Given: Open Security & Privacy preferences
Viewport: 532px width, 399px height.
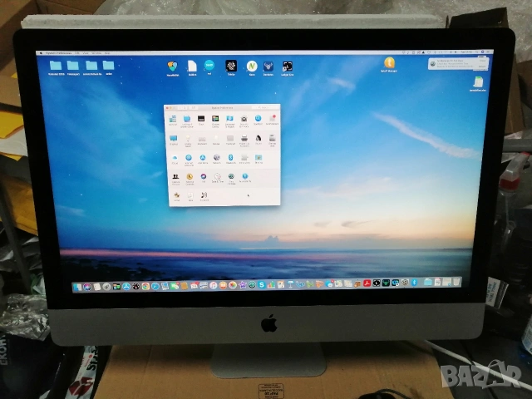Looking at the screenshot, I should tap(244, 121).
